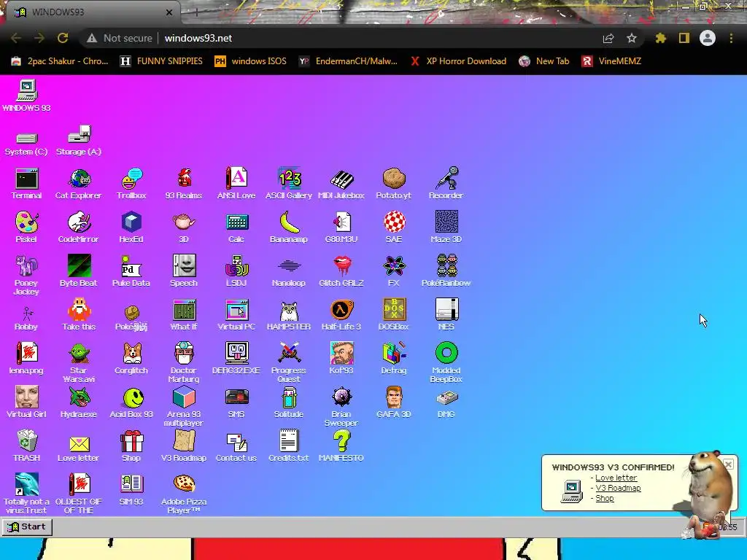Open the Corglitch corgi icon
Screen dimensions: 747x560
[x=131, y=359]
